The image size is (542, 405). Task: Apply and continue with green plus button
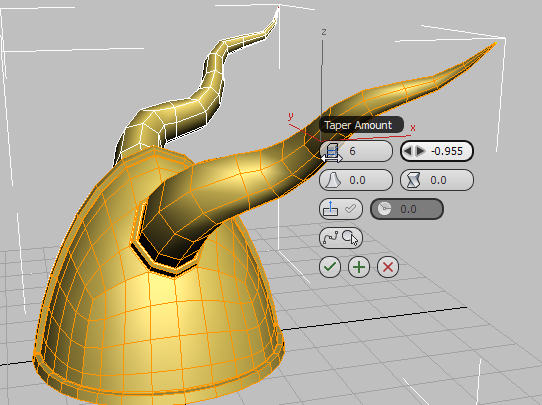pyautogui.click(x=359, y=267)
